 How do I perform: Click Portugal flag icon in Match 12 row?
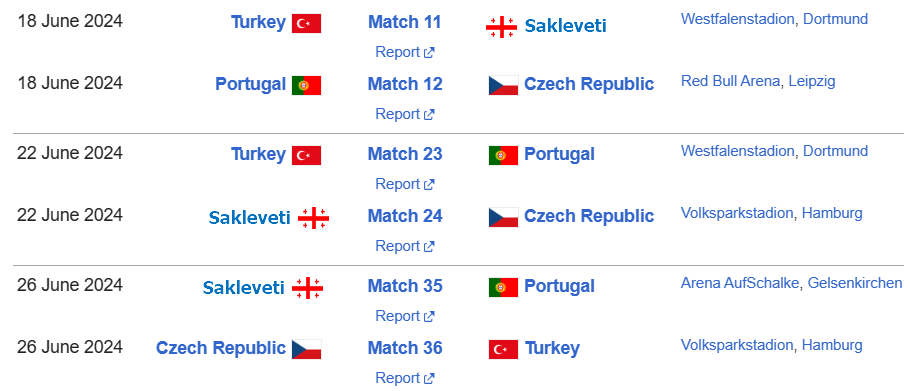[x=306, y=85]
